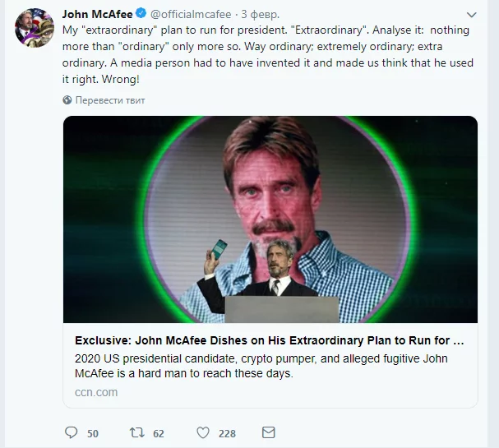Click the Перевести твит link

110,100
